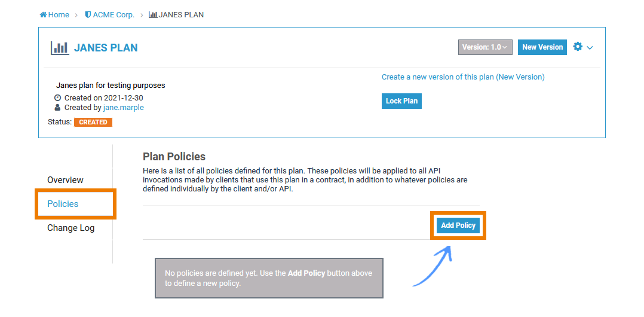The width and height of the screenshot is (644, 317).
Task: Open the jane.marple user link
Action: pos(124,108)
